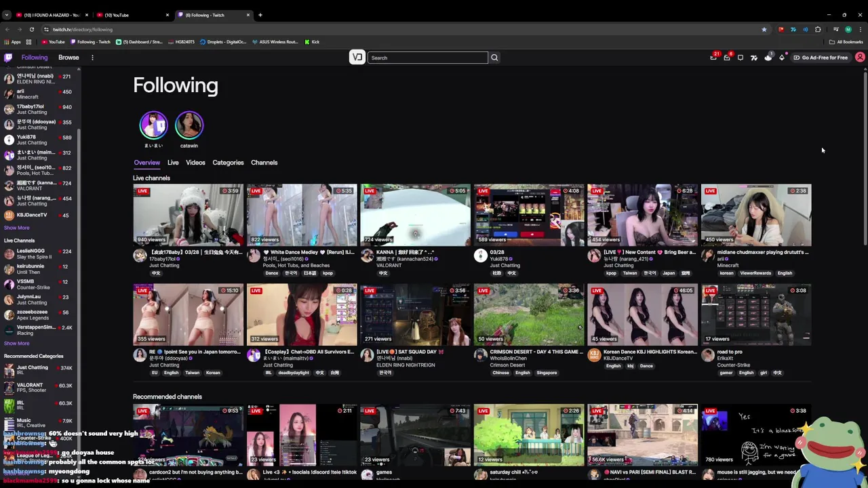Click the Following nav link
Image resolution: width=868 pixels, height=488 pixels.
(x=35, y=58)
